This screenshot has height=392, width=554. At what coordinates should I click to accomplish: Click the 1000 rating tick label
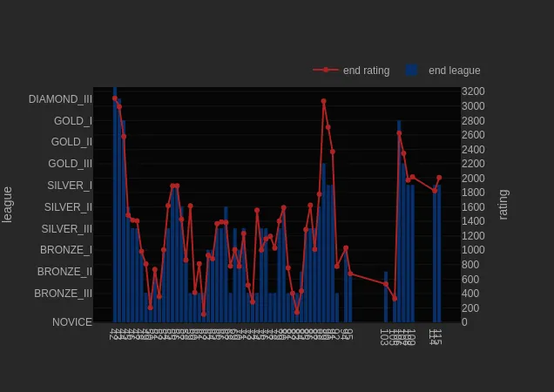[473, 250]
